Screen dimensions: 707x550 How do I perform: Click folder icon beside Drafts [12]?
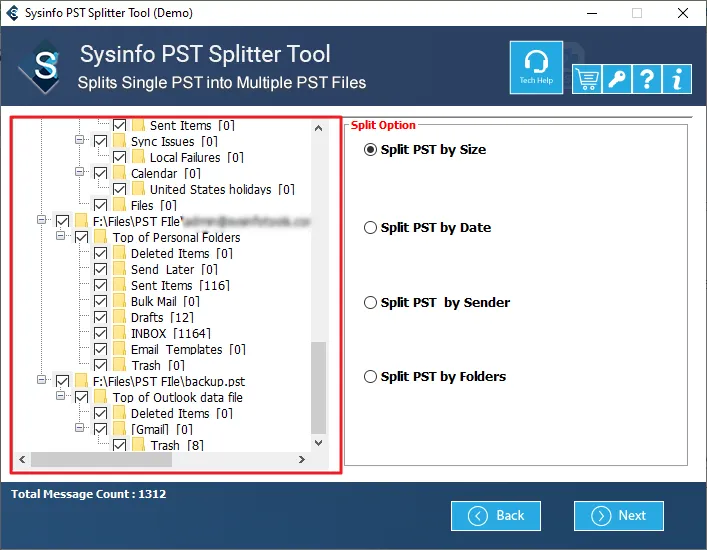(x=119, y=317)
